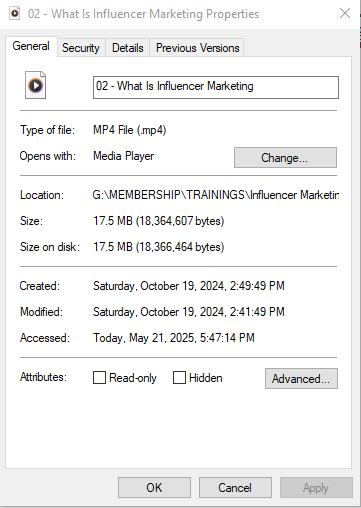Viewport: 361px width, 508px height.
Task: Click the 'Type of file:' label
Action: pos(47,130)
